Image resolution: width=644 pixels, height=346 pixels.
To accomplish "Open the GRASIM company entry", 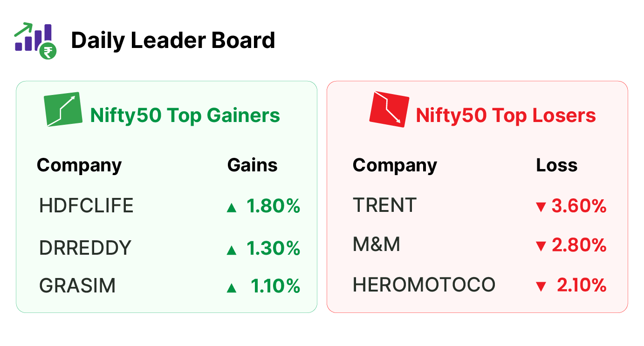I will pyautogui.click(x=77, y=286).
